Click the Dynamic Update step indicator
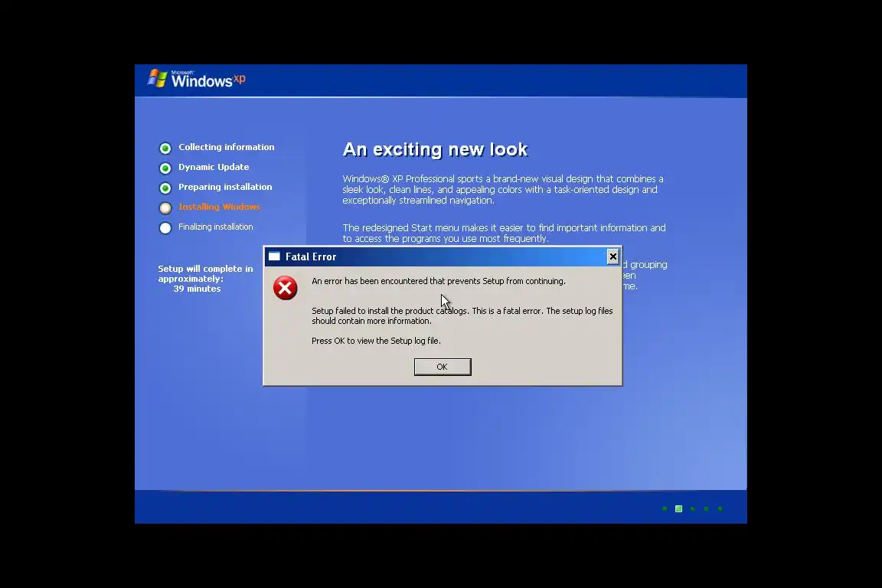Image resolution: width=882 pixels, height=588 pixels. tap(165, 168)
